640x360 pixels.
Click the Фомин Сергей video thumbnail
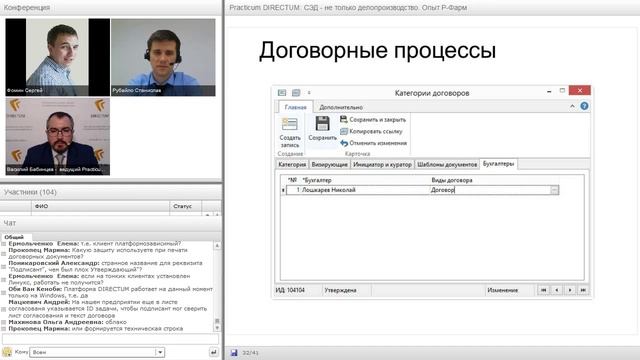[58, 57]
